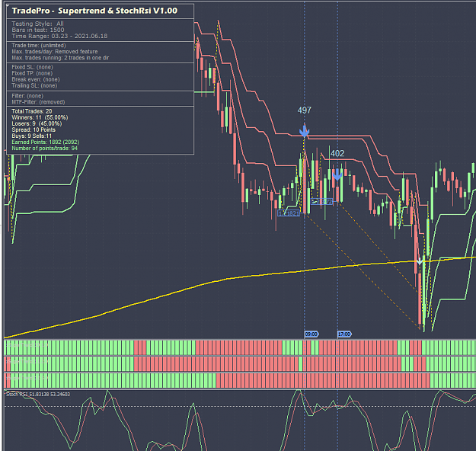Click Number of points/trade: 94 line

[x=45, y=149]
